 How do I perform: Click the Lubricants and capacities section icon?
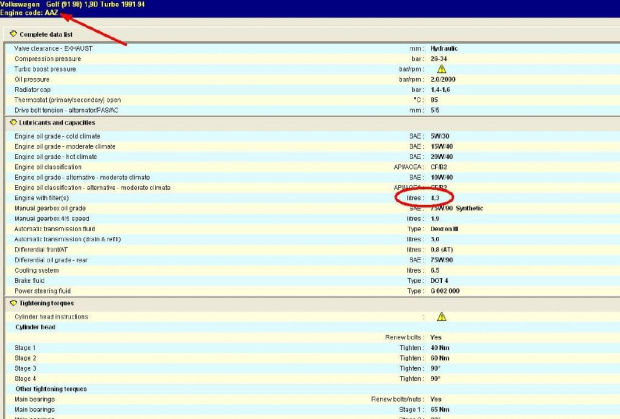[13, 122]
